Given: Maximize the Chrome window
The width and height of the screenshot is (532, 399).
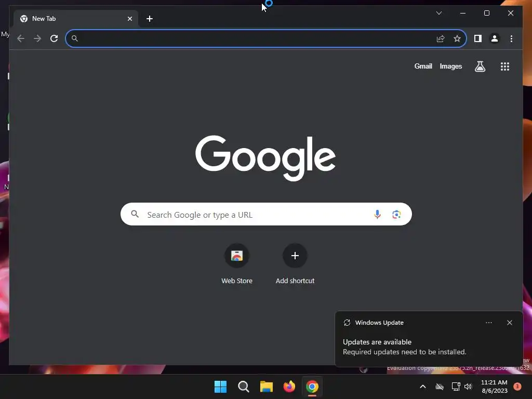Looking at the screenshot, I should tap(486, 13).
